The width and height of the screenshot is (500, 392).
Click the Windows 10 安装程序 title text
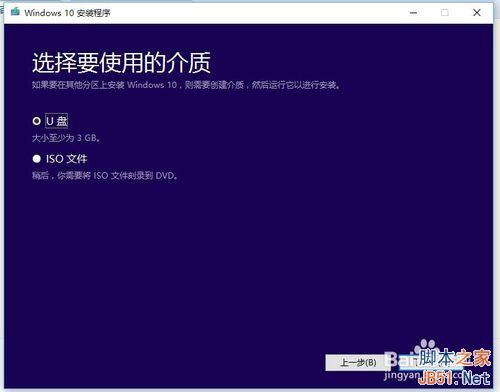67,13
